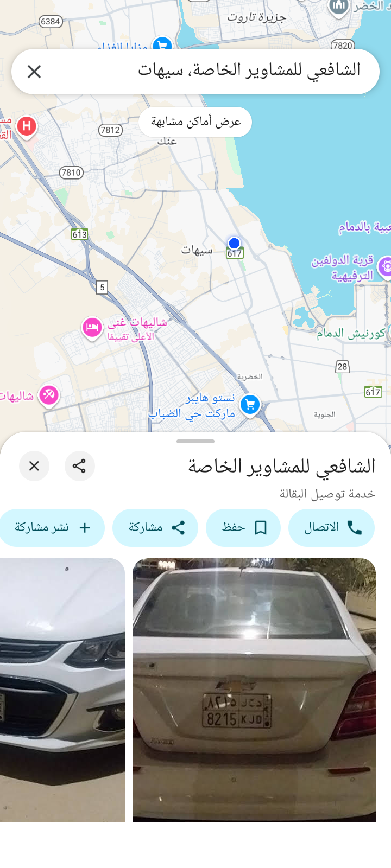Viewport: 391px width, 868px height.
Task: Tap the مشاركة share chip
Action: 155,527
